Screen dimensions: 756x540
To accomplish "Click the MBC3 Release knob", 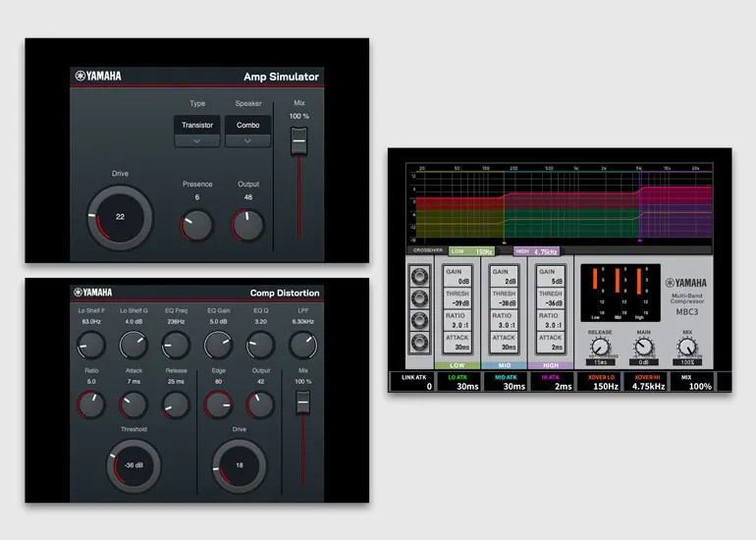I will [600, 347].
